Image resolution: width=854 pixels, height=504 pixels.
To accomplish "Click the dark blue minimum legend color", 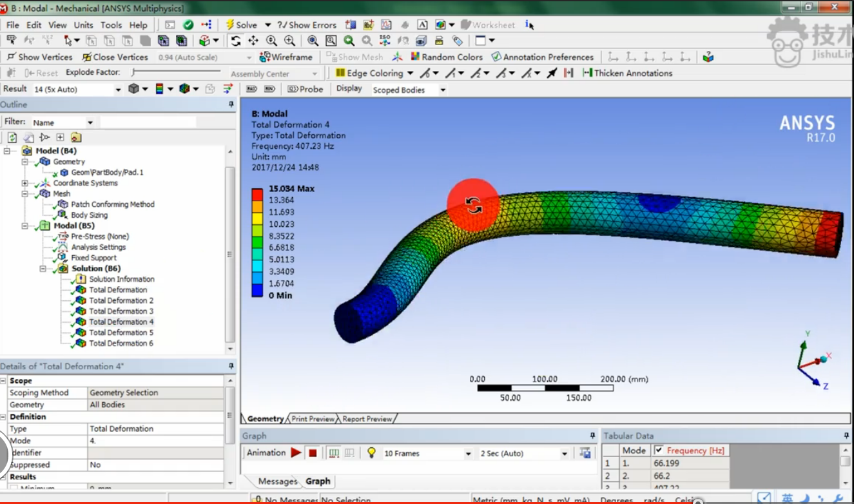I will click(x=257, y=291).
